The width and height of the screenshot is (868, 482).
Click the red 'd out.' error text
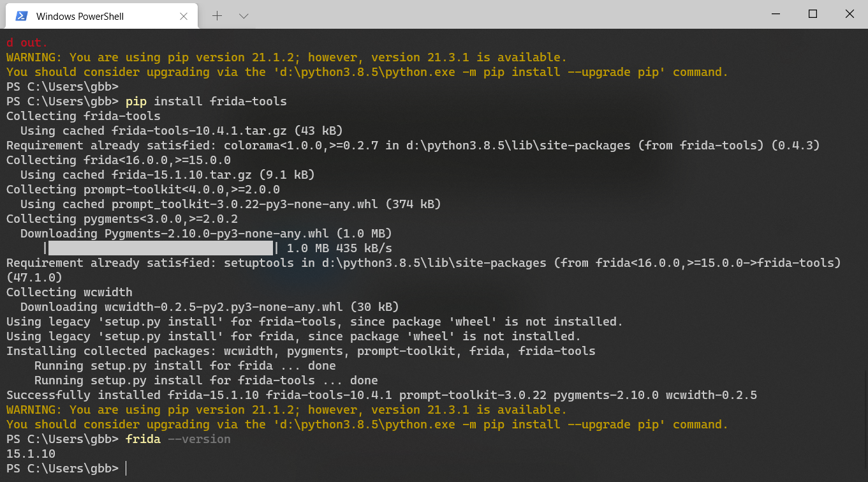click(x=27, y=43)
